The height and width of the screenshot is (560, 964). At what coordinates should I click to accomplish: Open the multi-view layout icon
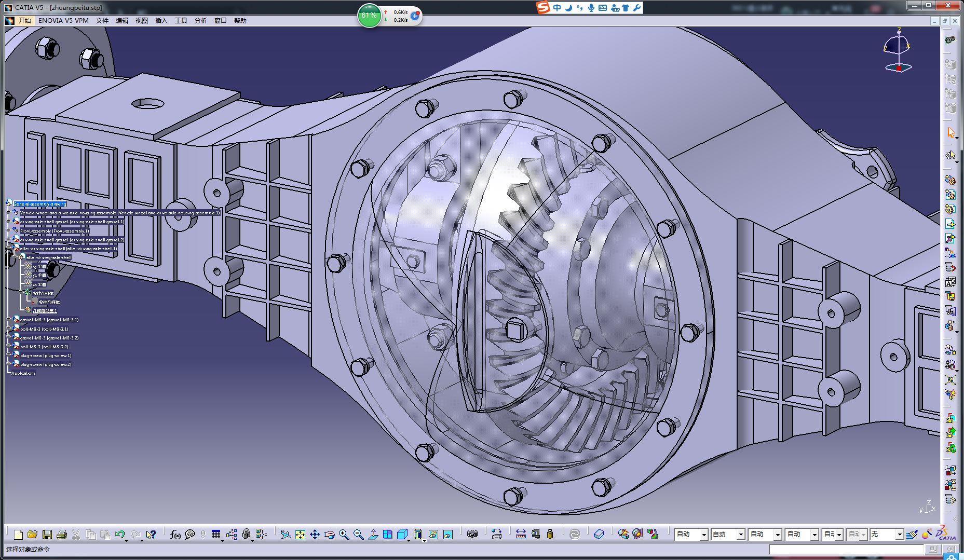click(x=387, y=535)
